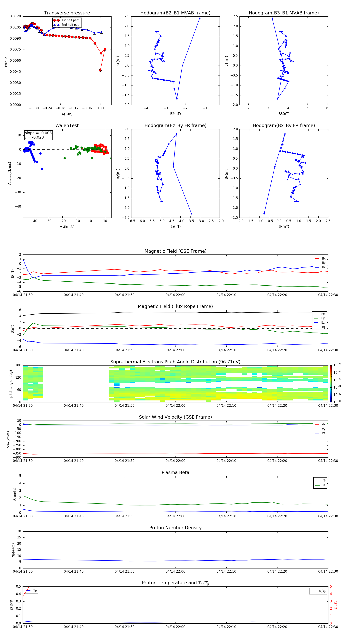This screenshot has height=644, width=351.
Task: Click the Suprathermal Electrons Pitch Angle Distribution title
Action: click(175, 362)
